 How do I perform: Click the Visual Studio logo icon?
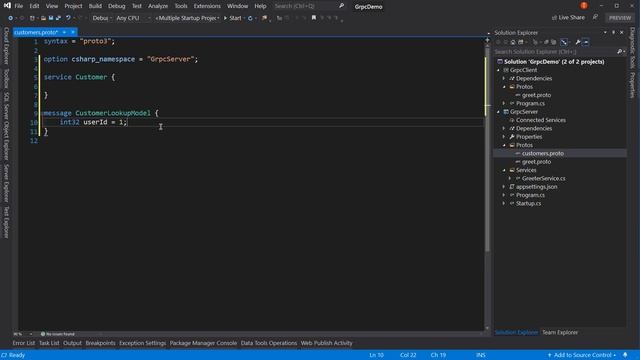(7, 5)
